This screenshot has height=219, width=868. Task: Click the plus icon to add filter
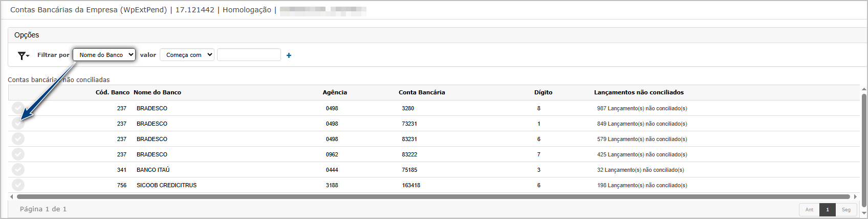tap(289, 55)
